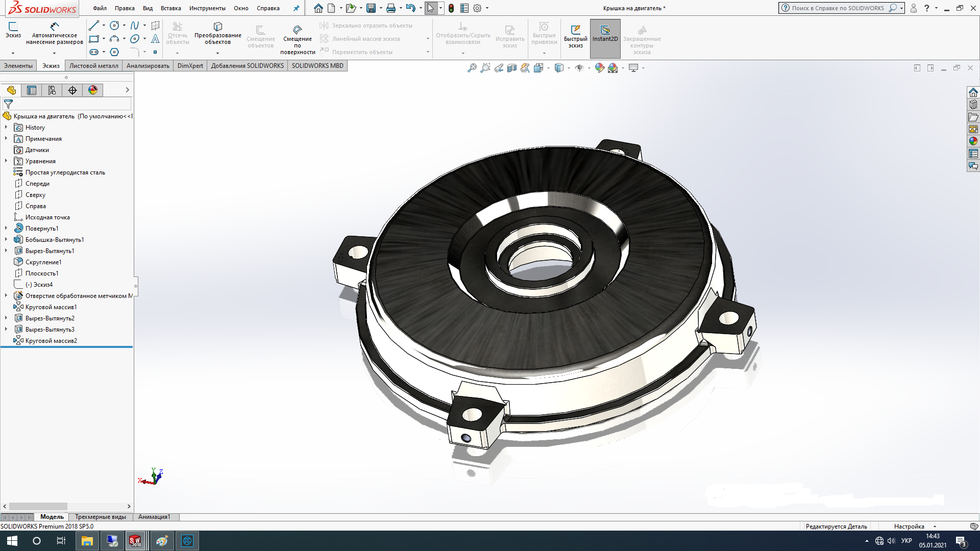Select the Крышка на двигатель root part
The image size is (980, 551).
[67, 116]
